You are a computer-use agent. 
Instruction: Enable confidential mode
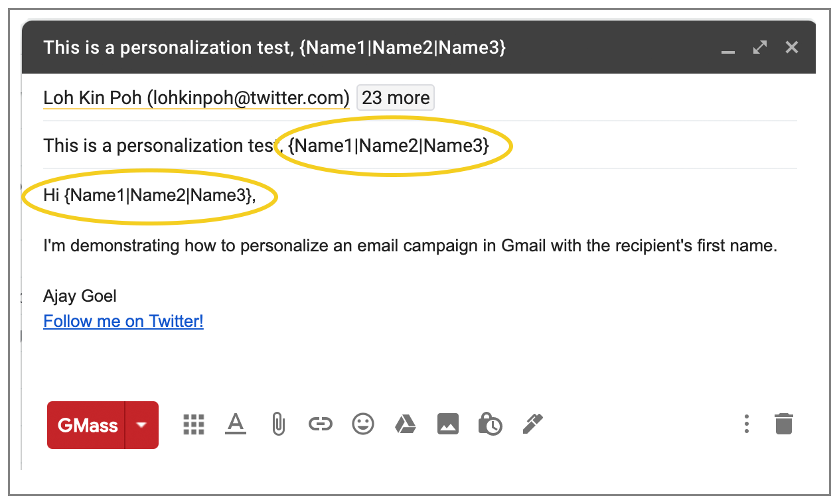[490, 424]
